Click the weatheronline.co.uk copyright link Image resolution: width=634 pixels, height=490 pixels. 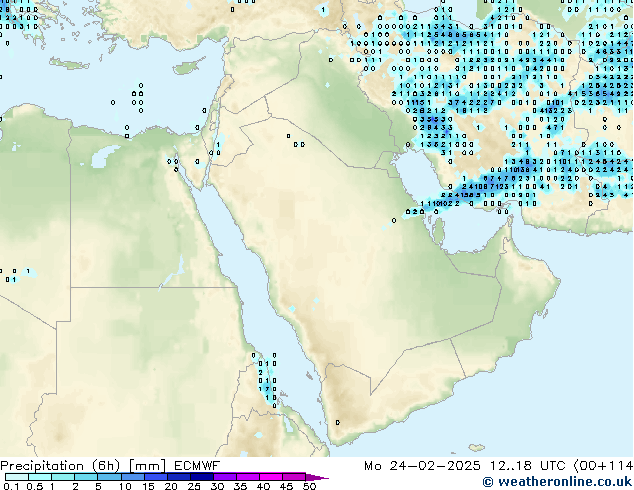pyautogui.click(x=557, y=482)
